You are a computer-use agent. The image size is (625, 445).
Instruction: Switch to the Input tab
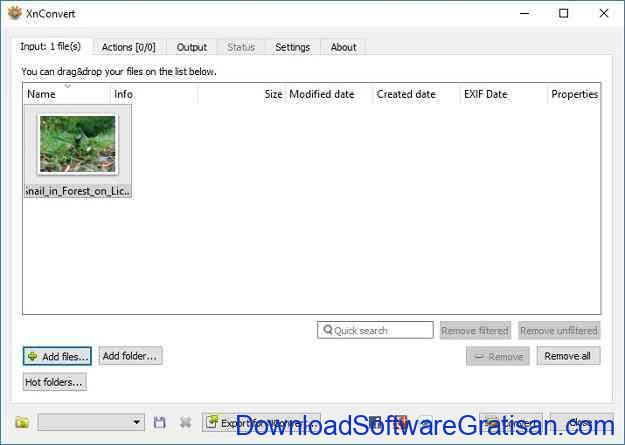[x=51, y=47]
